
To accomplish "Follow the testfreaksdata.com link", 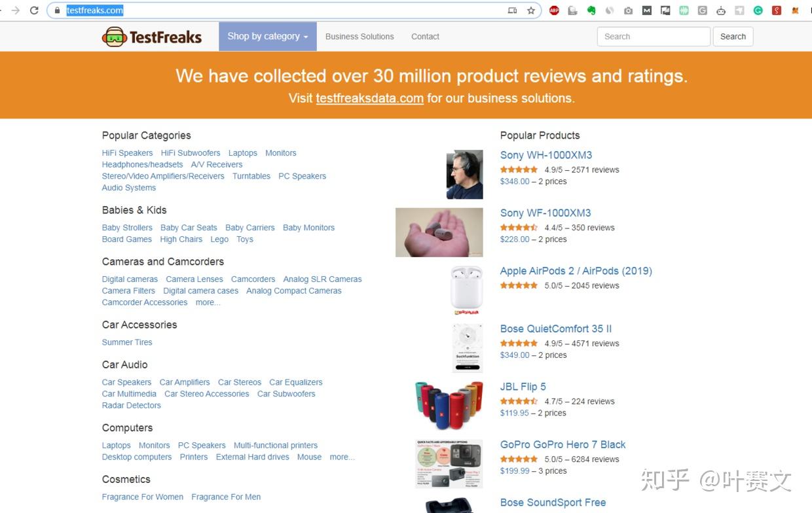I will click(x=369, y=98).
